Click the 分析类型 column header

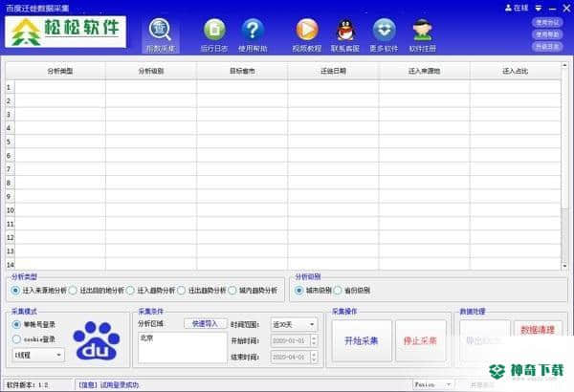click(x=60, y=71)
